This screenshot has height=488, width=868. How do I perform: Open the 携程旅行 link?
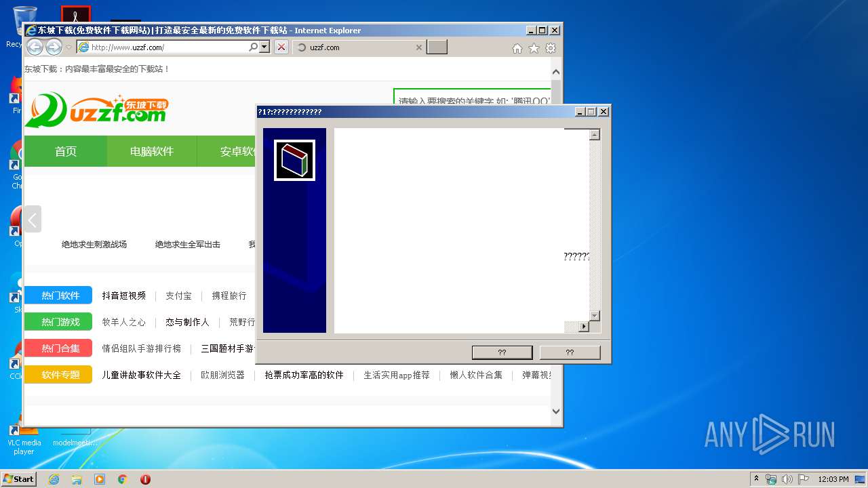click(229, 296)
